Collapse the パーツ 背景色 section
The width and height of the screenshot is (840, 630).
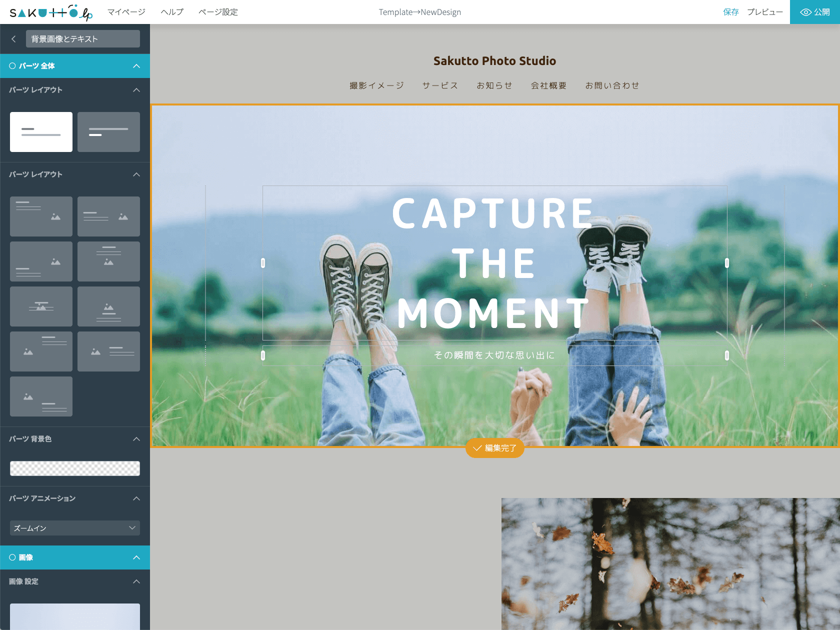click(x=136, y=439)
